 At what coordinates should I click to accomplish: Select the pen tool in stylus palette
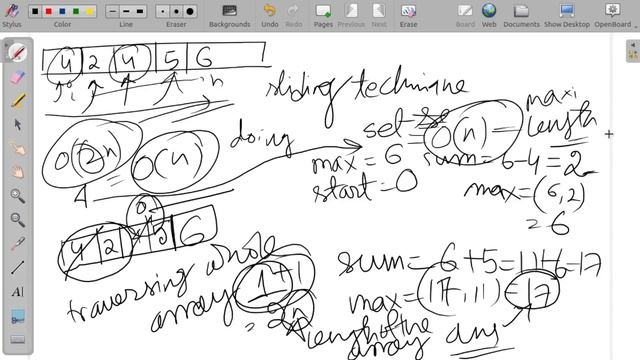tap(18, 53)
